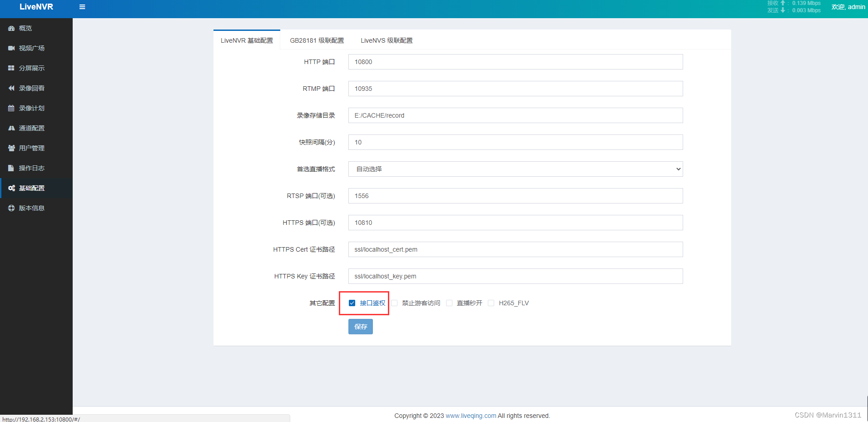Click the 0.139 Mbps receive rate text
Image resolution: width=868 pixels, height=422 pixels.
click(x=806, y=3)
